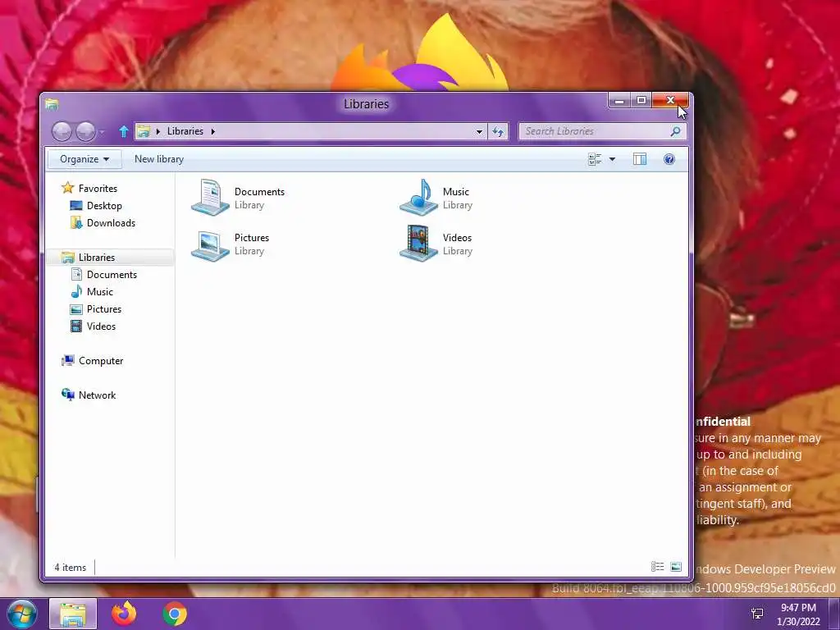Open Desktop under Favorites
This screenshot has width=840, height=630.
(104, 206)
